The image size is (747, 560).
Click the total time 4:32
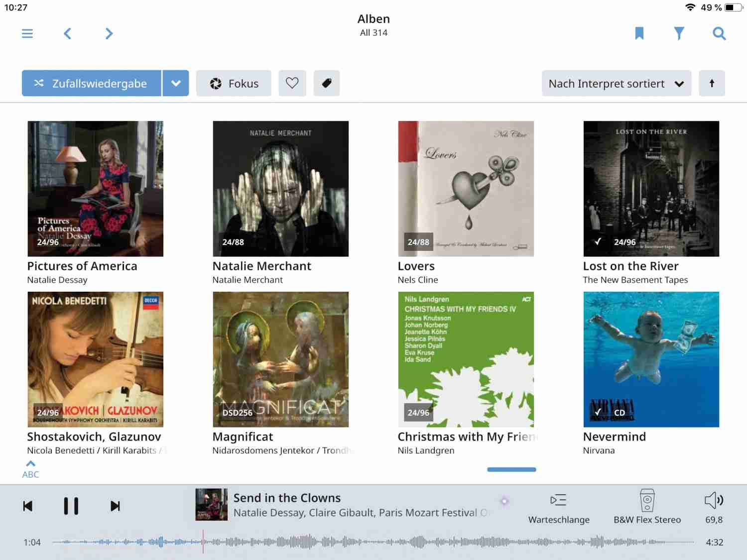(714, 543)
